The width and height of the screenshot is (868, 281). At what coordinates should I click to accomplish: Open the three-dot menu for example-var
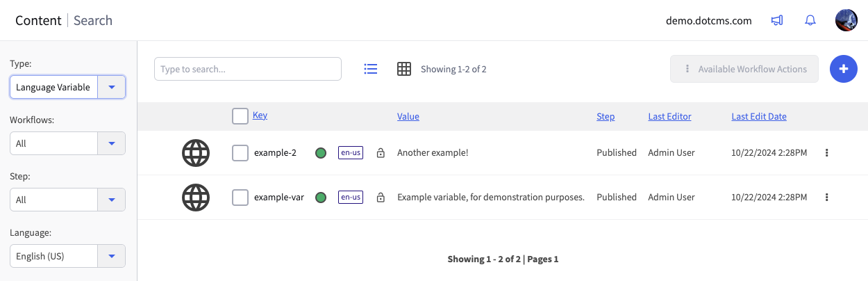click(826, 198)
